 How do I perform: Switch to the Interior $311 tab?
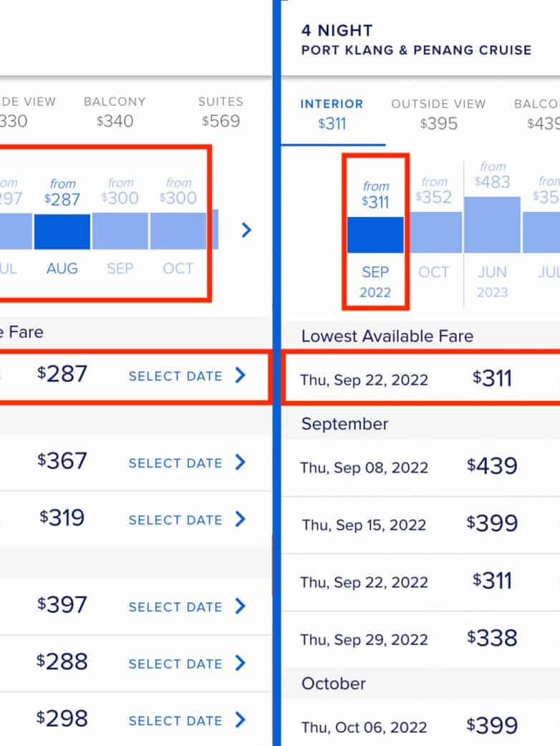332,115
